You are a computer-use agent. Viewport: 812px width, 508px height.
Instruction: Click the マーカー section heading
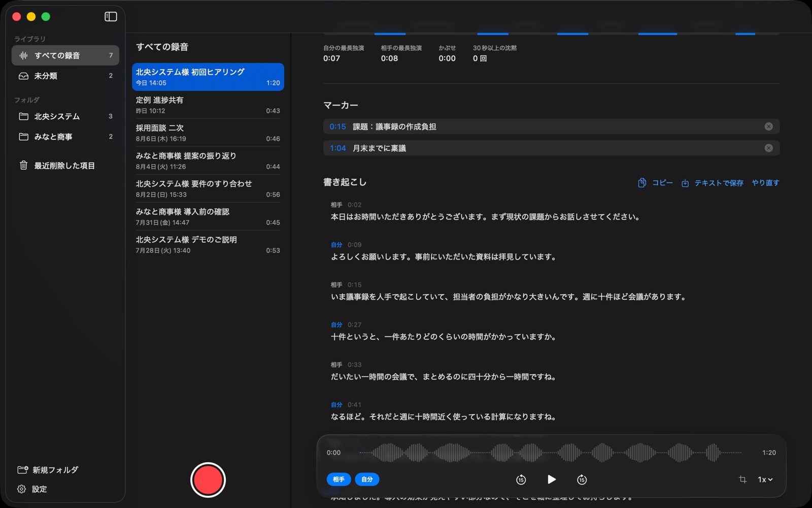tap(341, 105)
